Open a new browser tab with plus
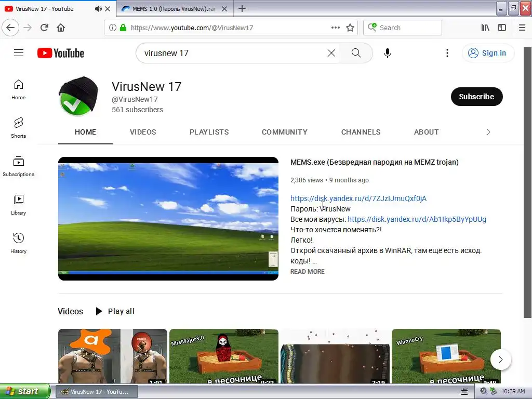This screenshot has width=532, height=399. point(242,8)
